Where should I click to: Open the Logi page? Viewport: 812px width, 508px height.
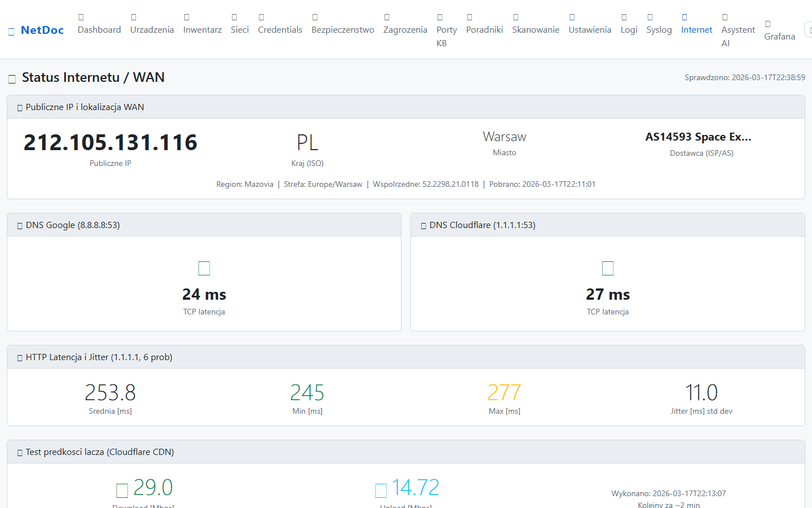click(x=629, y=29)
